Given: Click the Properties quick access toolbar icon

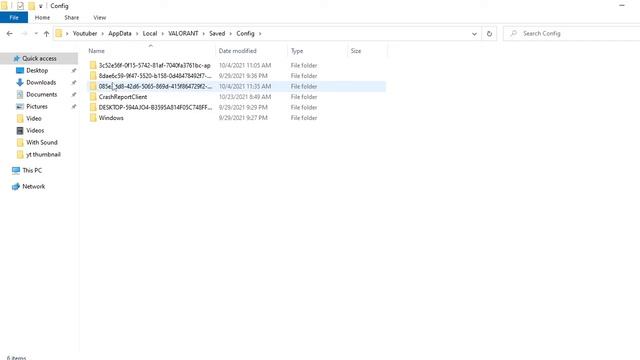Looking at the screenshot, I should click(x=20, y=6).
